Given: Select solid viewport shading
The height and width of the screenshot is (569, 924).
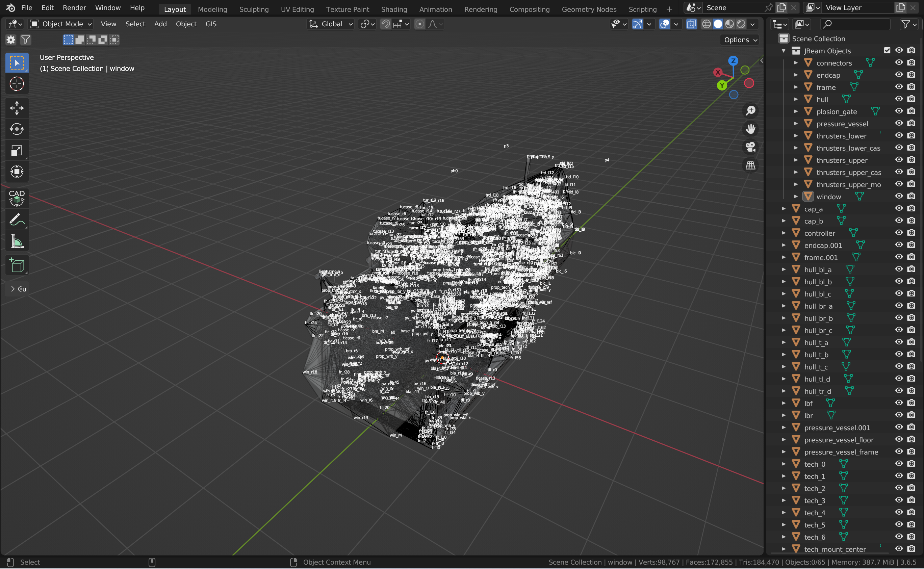Looking at the screenshot, I should tap(718, 24).
